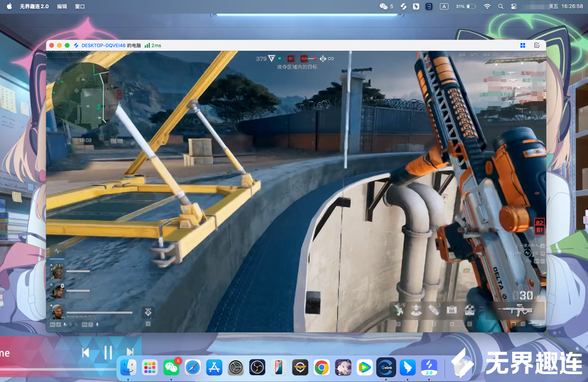The height and width of the screenshot is (382, 588).
Task: Open the Wi-Fi menu bar icon
Action: pyautogui.click(x=487, y=6)
